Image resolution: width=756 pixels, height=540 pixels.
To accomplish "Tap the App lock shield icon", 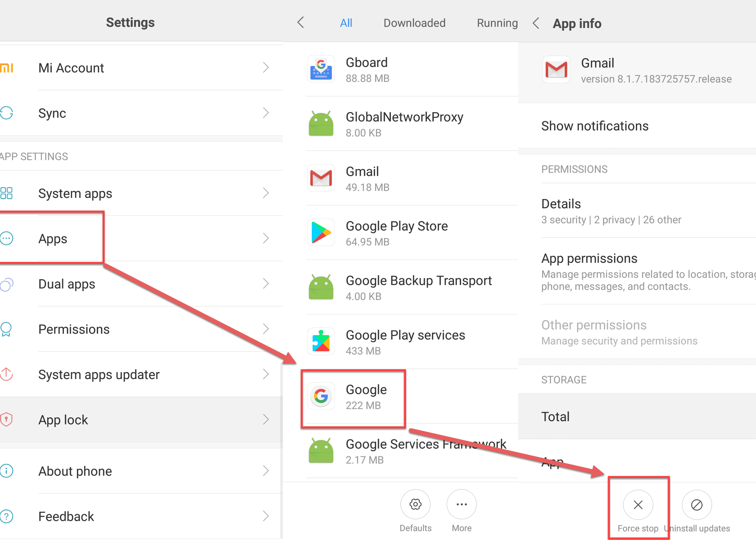I will pos(6,419).
